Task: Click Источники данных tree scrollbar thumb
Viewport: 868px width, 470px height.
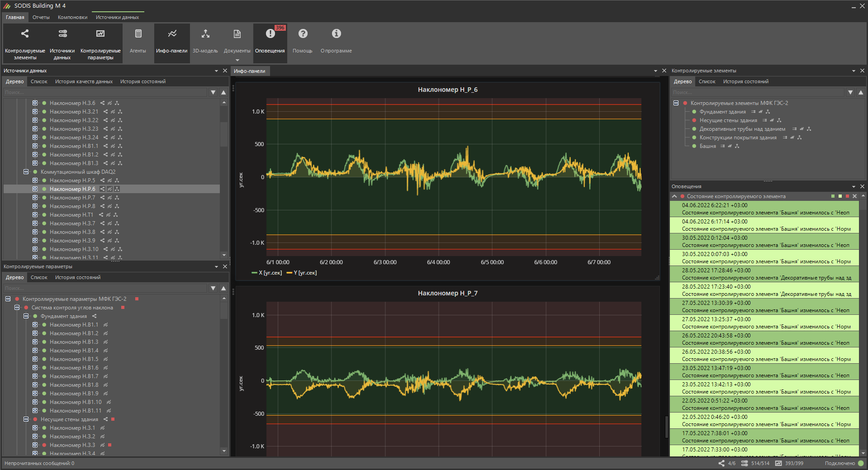Action: coord(224,134)
